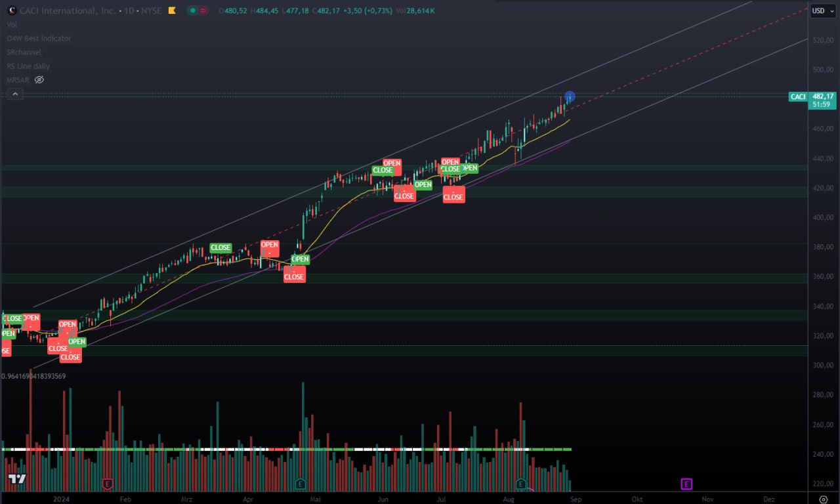Collapse the indicator legend with chevron arrow
Image resolution: width=840 pixels, height=504 pixels.
(x=16, y=94)
